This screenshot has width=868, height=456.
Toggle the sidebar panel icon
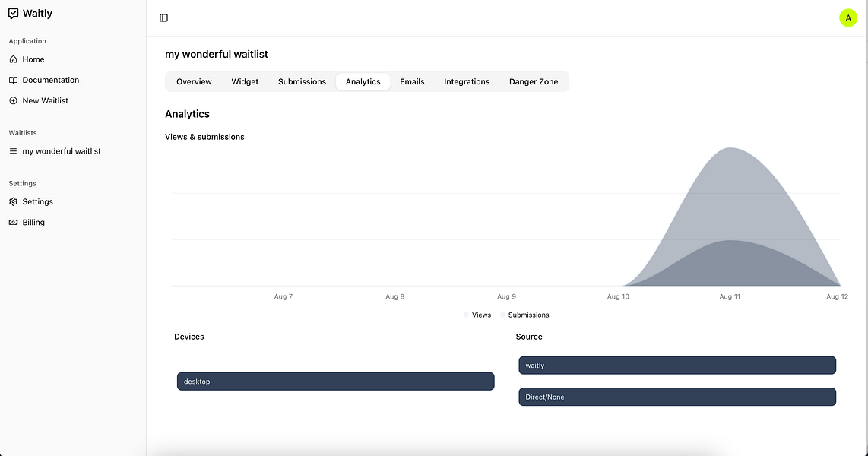[164, 17]
